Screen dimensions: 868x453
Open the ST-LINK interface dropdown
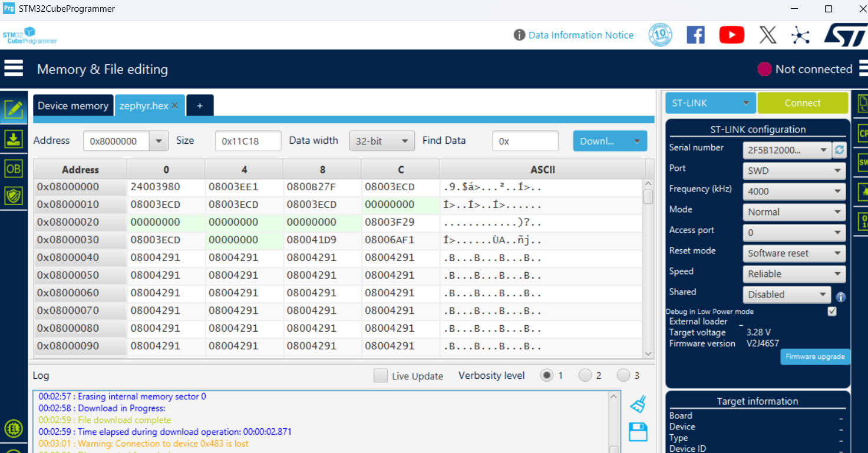pos(711,103)
